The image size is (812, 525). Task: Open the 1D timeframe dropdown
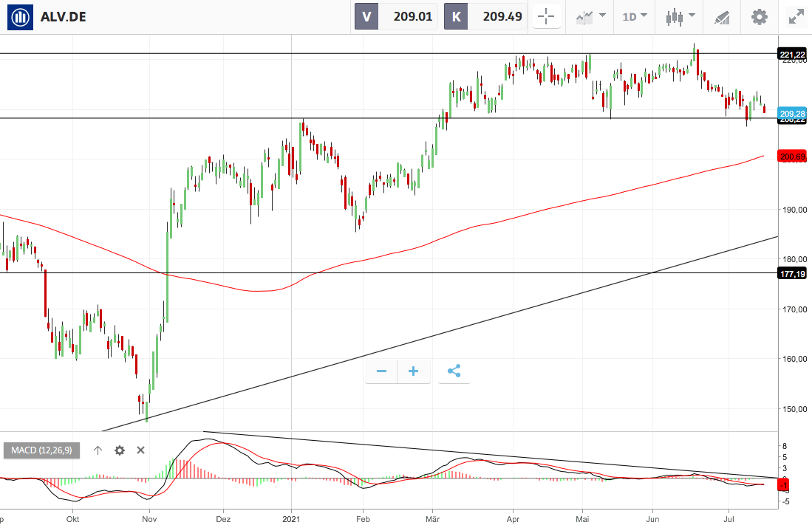[635, 16]
